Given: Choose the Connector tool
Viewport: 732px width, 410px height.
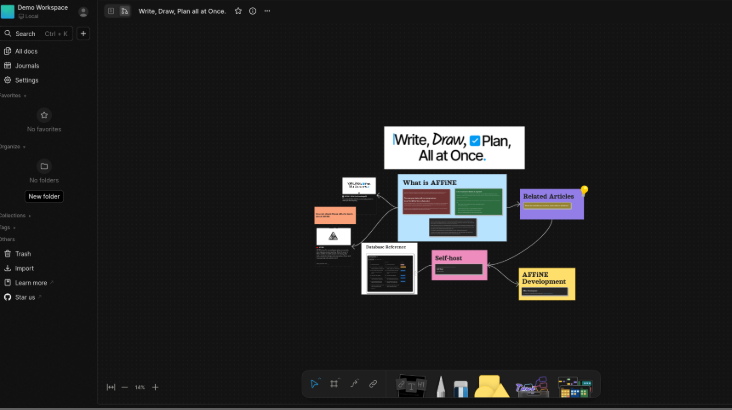Looking at the screenshot, I should click(353, 384).
